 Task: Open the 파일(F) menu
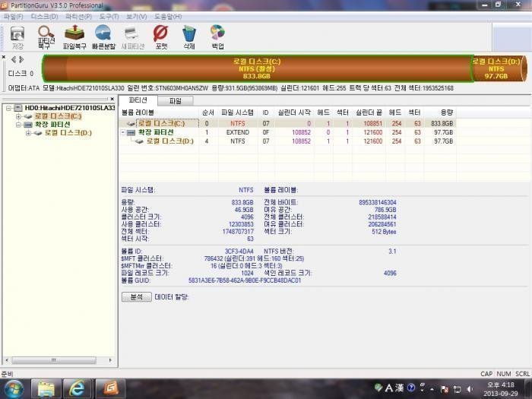click(x=14, y=16)
